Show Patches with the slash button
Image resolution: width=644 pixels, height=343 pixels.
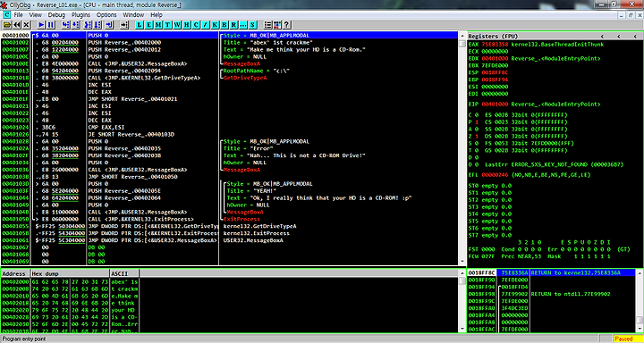click(206, 25)
